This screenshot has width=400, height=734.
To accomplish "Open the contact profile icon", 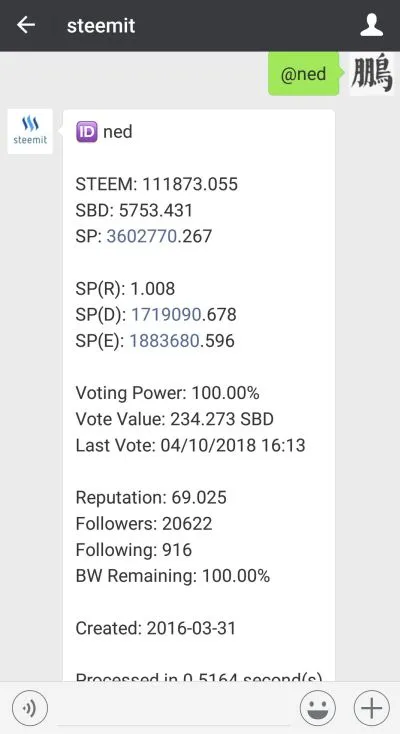I will coord(372,25).
